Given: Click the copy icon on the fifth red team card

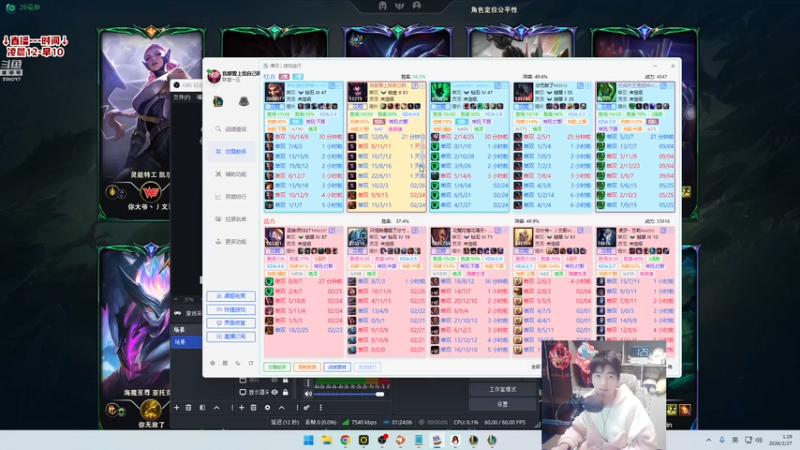Looking at the screenshot, I should [x=663, y=86].
